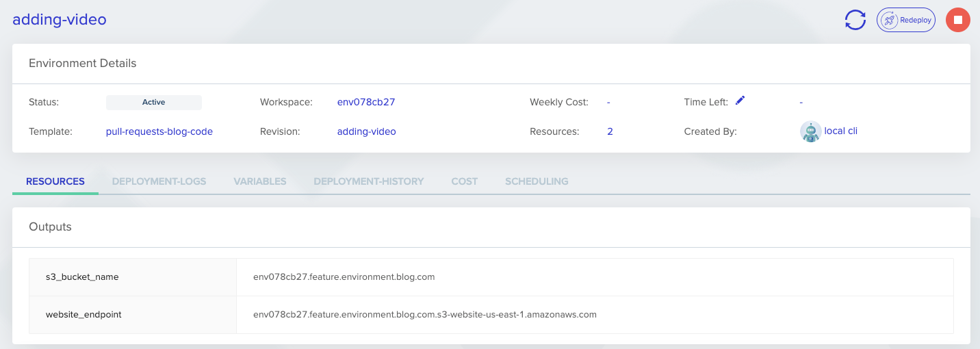Screen dimensions: 980x349
Task: Click the Template label
Action: pos(51,131)
